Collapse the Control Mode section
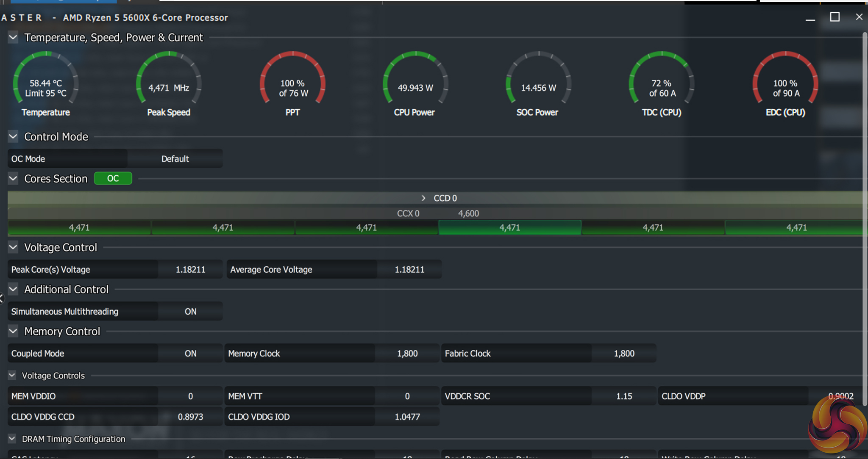 click(13, 137)
